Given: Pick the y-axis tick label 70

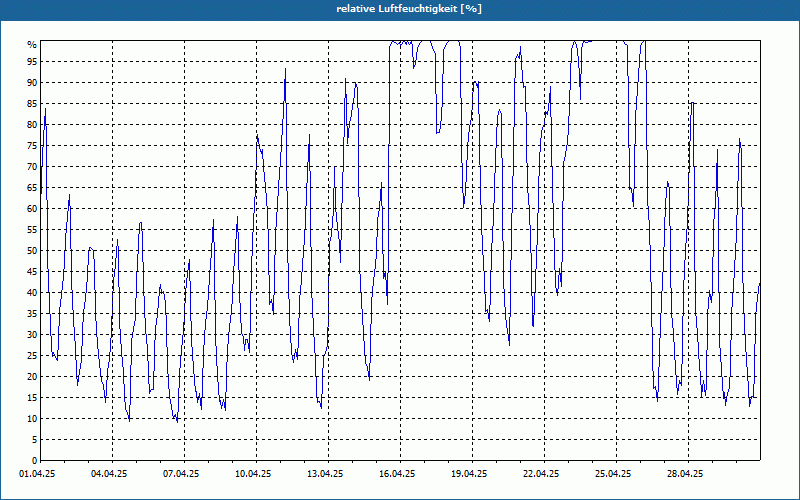Looking at the screenshot, I should point(32,167).
